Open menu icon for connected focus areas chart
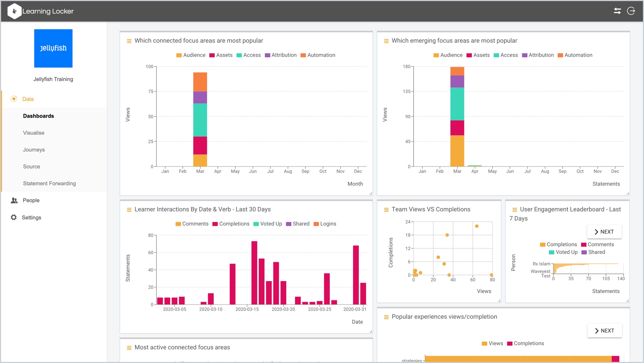Viewport: 644px width, 363px height. coord(129,41)
